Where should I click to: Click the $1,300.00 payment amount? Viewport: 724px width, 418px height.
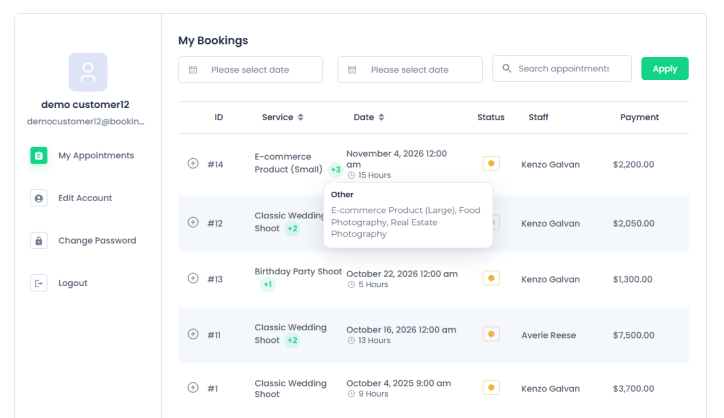click(633, 279)
